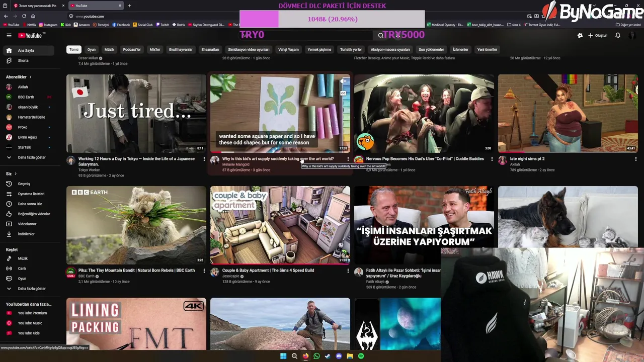Open Nervous Pup Uber Co-Pilot video title
This screenshot has height=362, width=644.
425,159
